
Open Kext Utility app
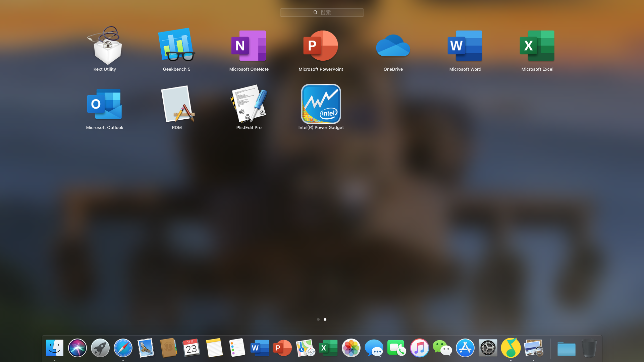click(105, 46)
